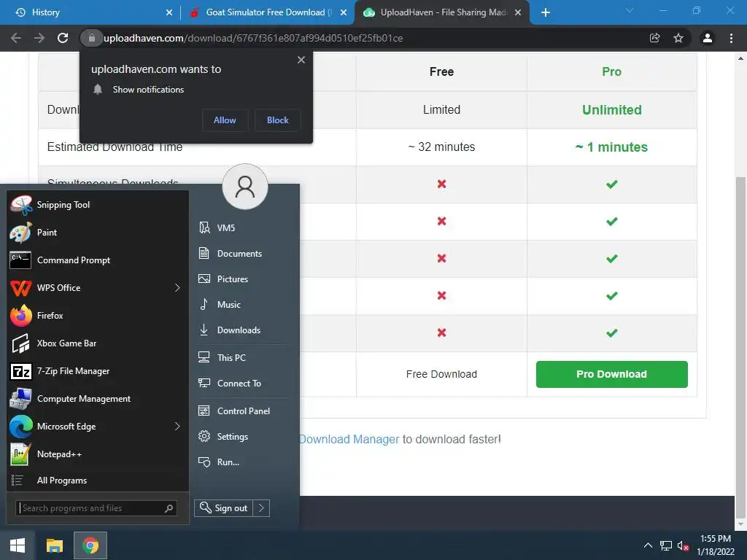This screenshot has width=747, height=560.
Task: Open Command Prompt shortcut
Action: click(97, 260)
